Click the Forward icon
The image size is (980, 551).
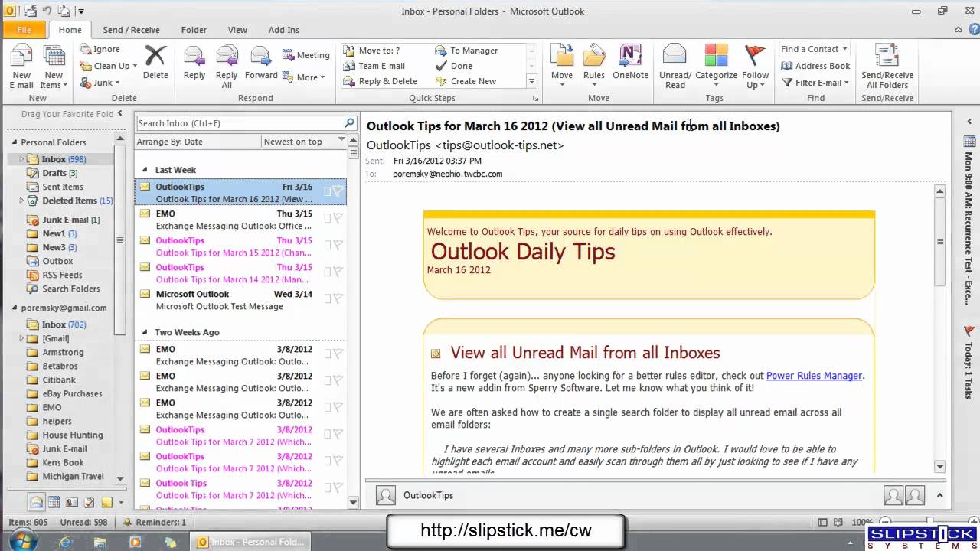tap(261, 57)
